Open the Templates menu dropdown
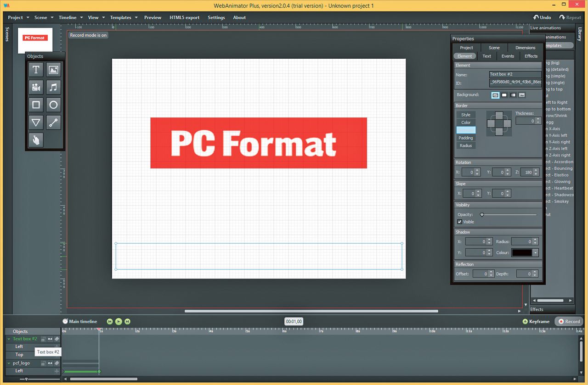 (x=124, y=17)
